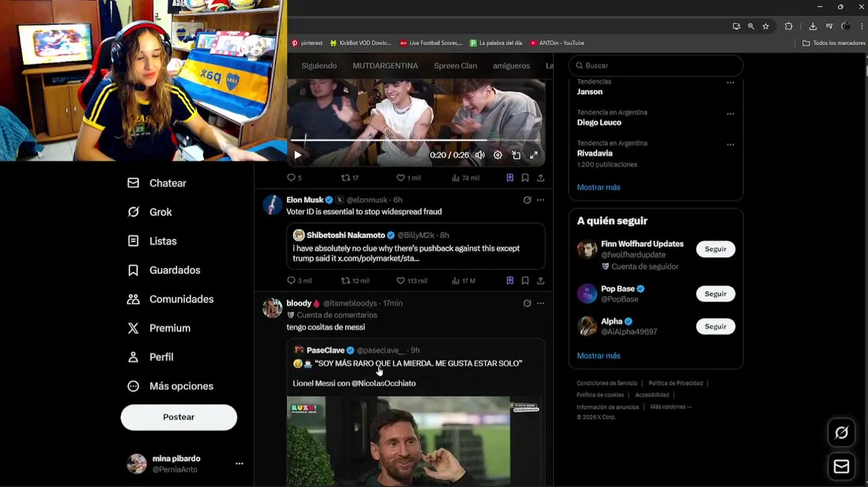Switch to the amigueros tab
The width and height of the screenshot is (868, 487).
click(511, 66)
